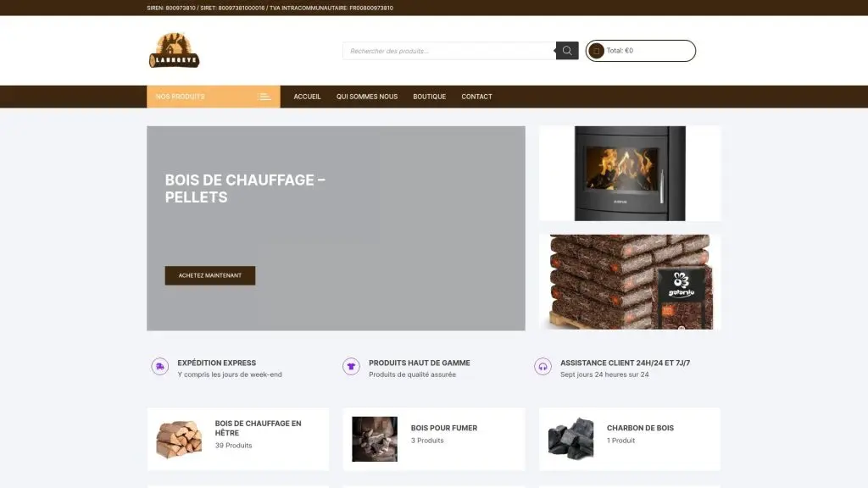The height and width of the screenshot is (488, 868).
Task: Click the premium products shirt icon
Action: pos(351,367)
